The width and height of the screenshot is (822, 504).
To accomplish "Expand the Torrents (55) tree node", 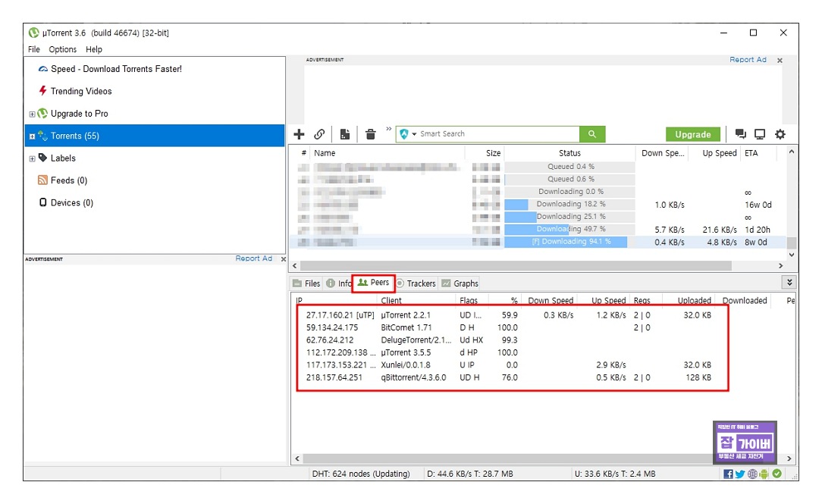I will [32, 136].
